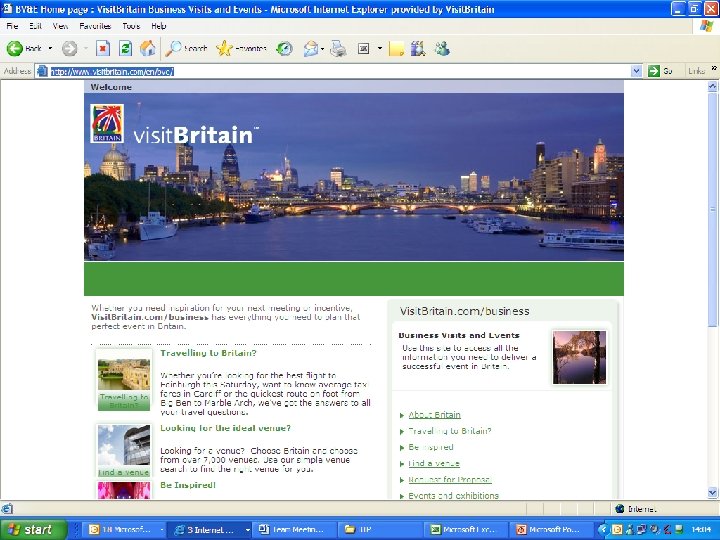Open the 3 Internet Explorer taskbar group

coord(207,529)
